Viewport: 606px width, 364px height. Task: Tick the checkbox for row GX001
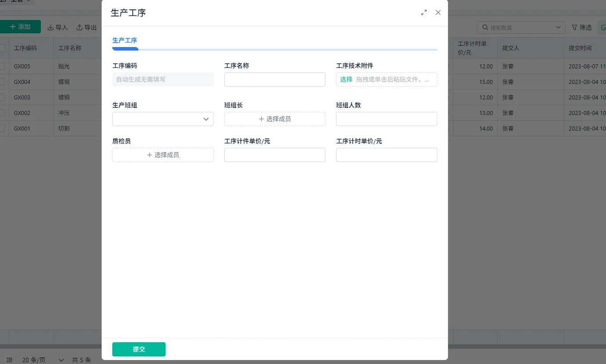(x=2, y=128)
